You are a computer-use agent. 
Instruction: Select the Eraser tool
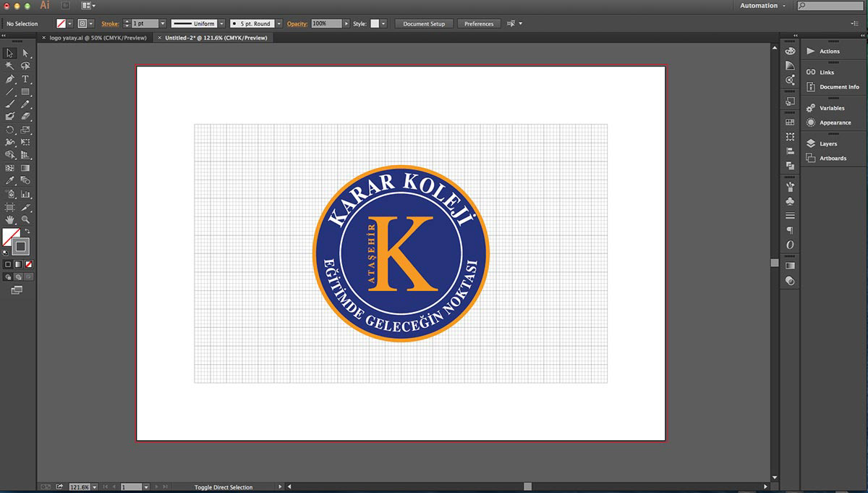click(25, 117)
